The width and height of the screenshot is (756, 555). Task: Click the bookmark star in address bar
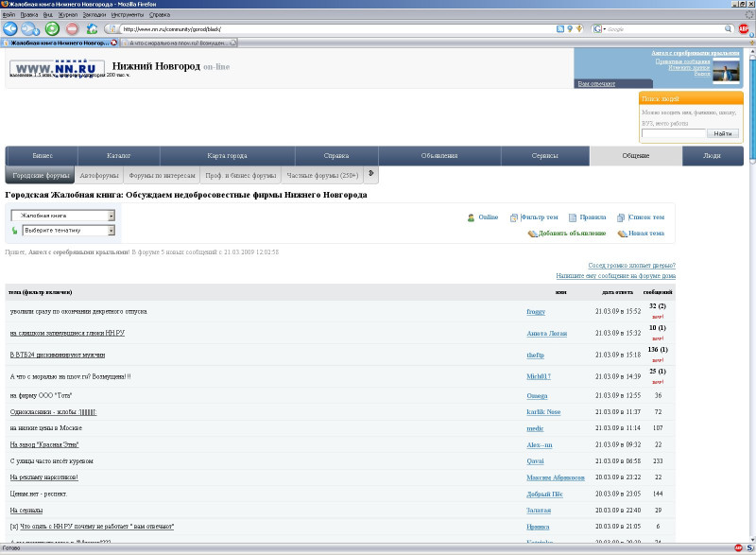[578, 28]
